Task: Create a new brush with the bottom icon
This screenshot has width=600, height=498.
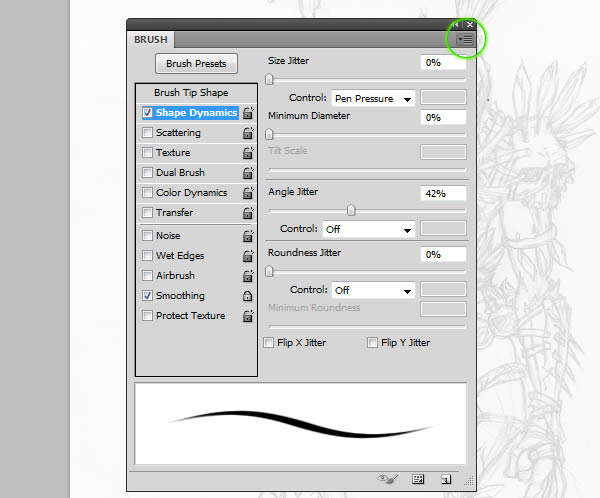Action: click(x=446, y=479)
